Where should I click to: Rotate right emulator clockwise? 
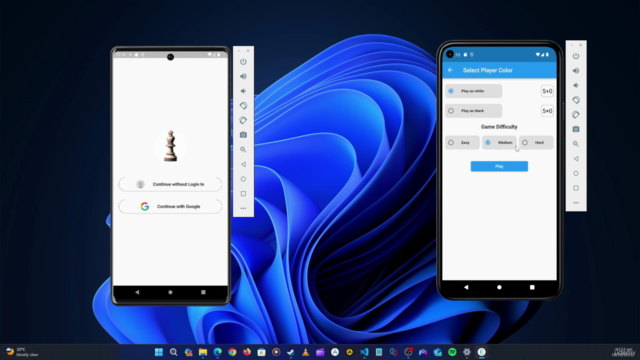point(576,115)
